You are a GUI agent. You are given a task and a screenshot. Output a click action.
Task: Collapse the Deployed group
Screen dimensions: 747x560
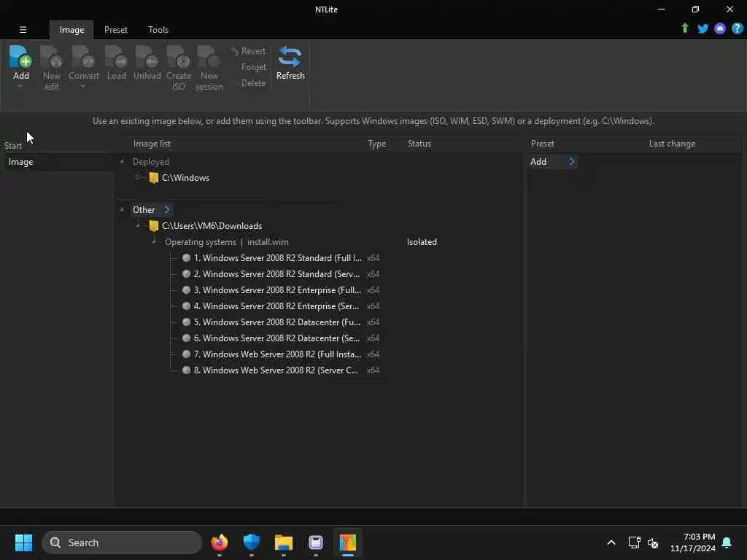[x=122, y=161]
